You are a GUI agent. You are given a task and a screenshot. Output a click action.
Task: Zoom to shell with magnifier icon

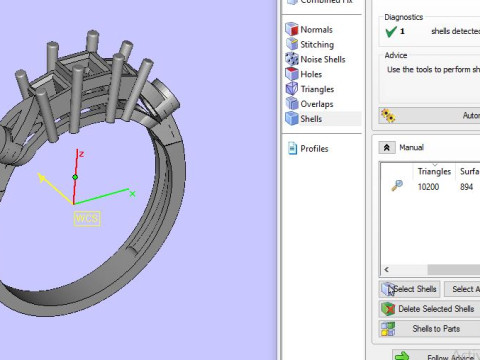[397, 185]
